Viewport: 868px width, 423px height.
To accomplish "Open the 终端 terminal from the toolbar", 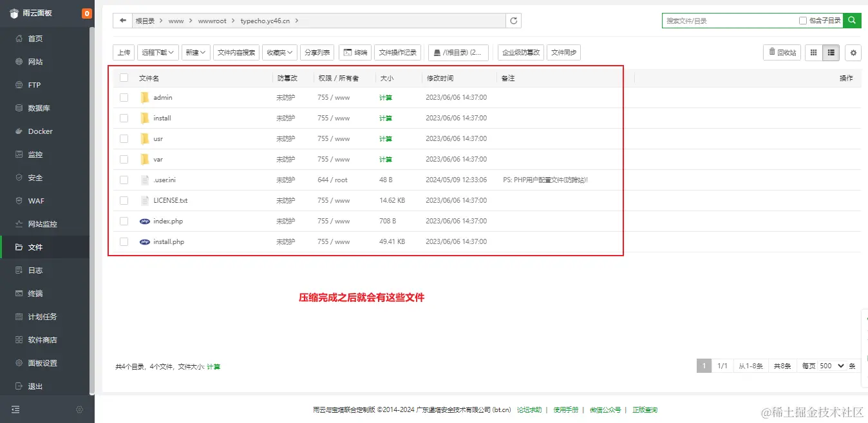I will pos(355,52).
